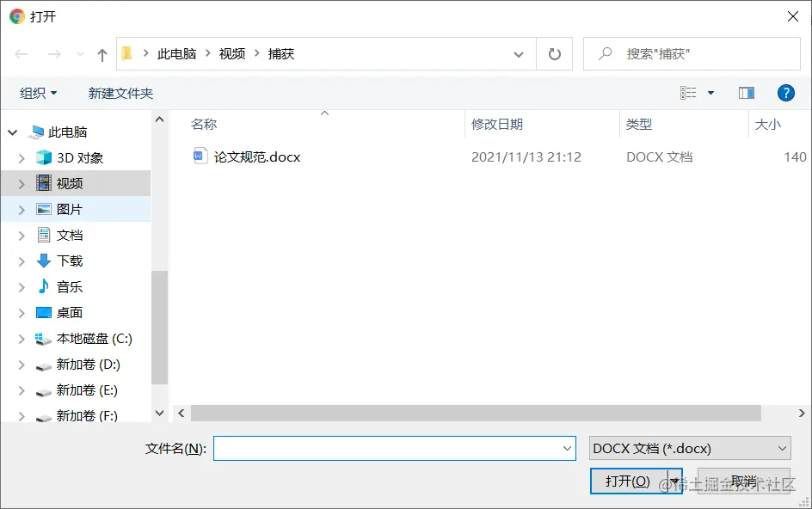
Task: Expand the address bar history dropdown
Action: pyautogui.click(x=519, y=54)
